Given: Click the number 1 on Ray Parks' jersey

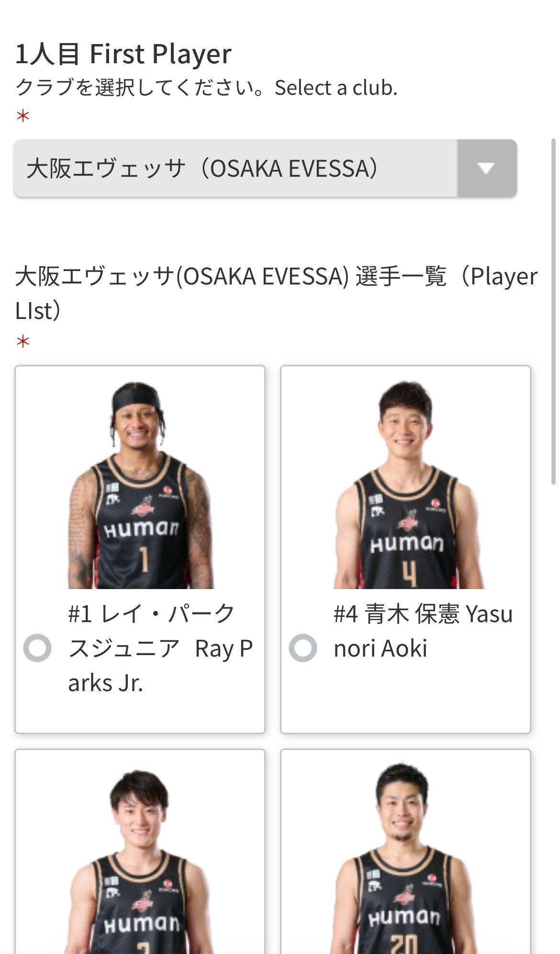Looking at the screenshot, I should [x=144, y=560].
